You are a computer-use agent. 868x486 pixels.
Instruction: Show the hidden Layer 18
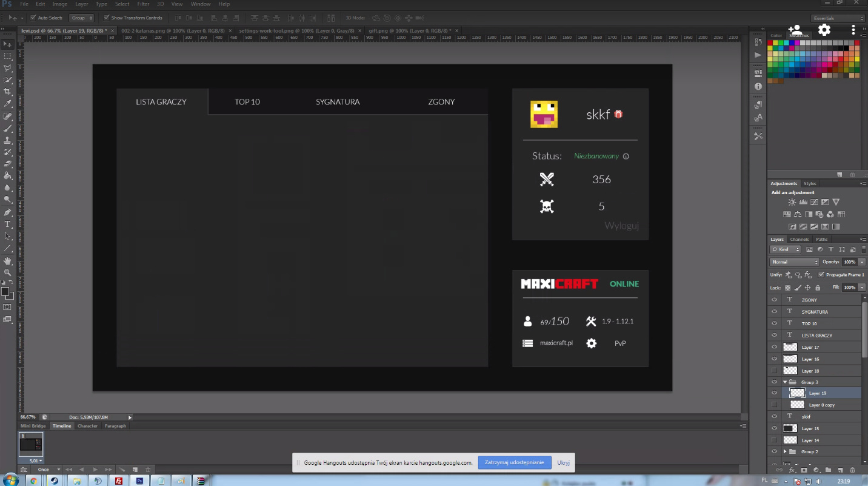[x=774, y=371]
